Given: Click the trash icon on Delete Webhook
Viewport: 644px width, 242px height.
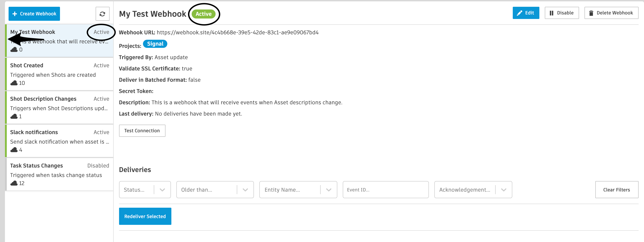Looking at the screenshot, I should [x=591, y=13].
